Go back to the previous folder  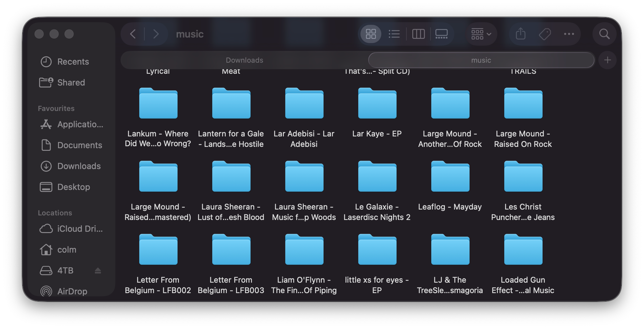coord(133,34)
